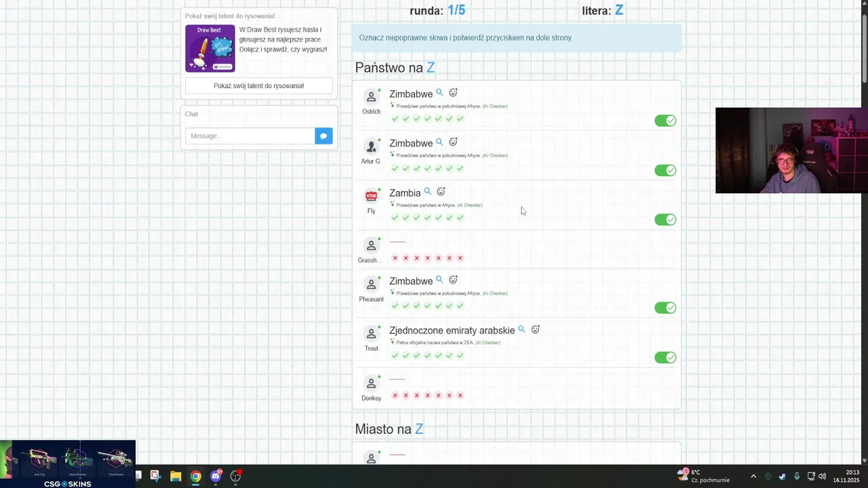Click Artur G. player avatar
This screenshot has width=868, height=488.
(x=371, y=146)
